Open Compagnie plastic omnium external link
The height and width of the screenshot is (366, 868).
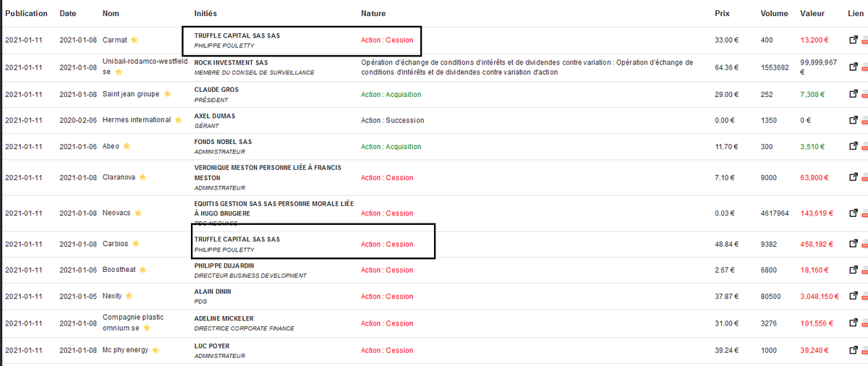click(x=854, y=322)
